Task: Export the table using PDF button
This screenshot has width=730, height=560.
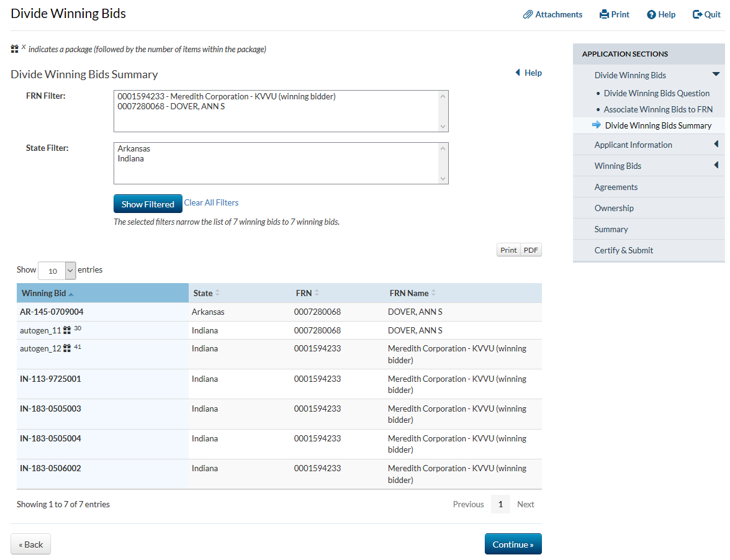Action: tap(531, 250)
